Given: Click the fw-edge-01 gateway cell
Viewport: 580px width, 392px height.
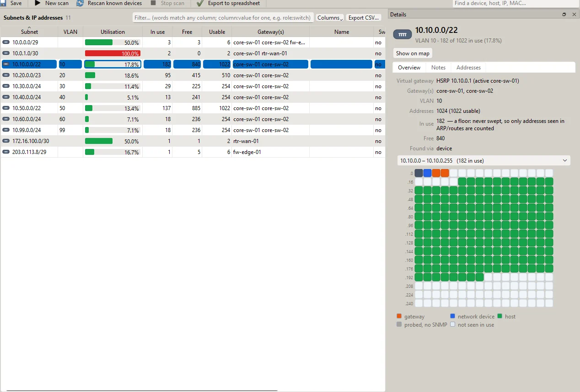Looking at the screenshot, I should point(270,152).
